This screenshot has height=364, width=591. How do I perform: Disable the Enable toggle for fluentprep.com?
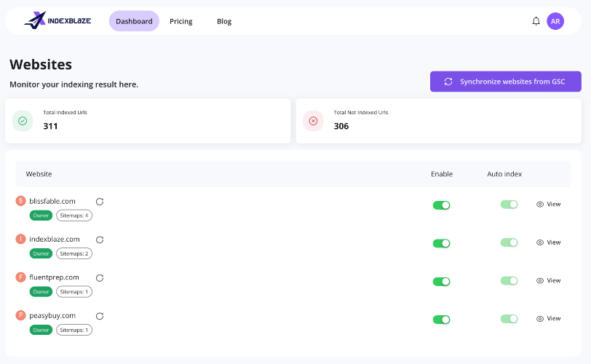point(441,281)
